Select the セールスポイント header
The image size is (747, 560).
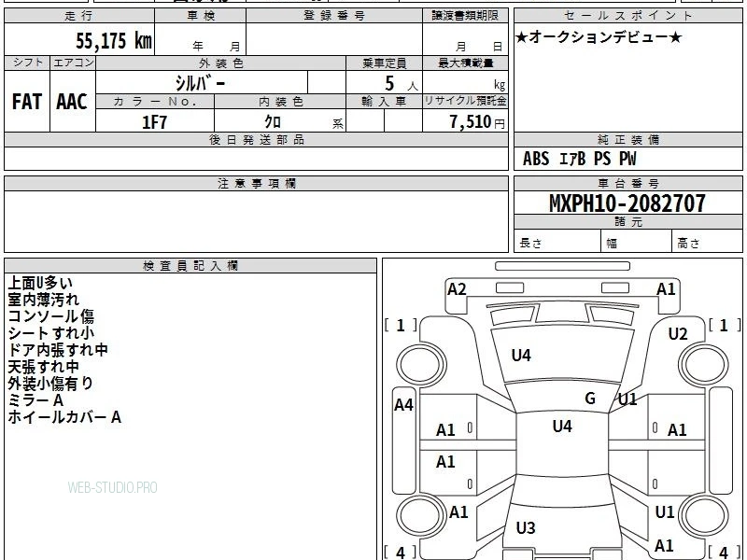point(627,16)
